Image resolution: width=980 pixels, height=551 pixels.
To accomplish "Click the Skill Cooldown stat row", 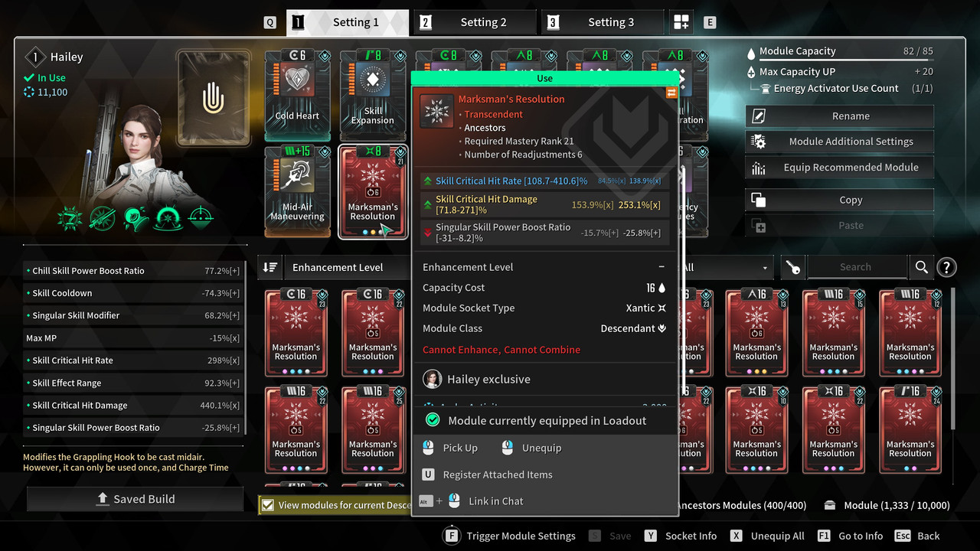I will pyautogui.click(x=134, y=293).
